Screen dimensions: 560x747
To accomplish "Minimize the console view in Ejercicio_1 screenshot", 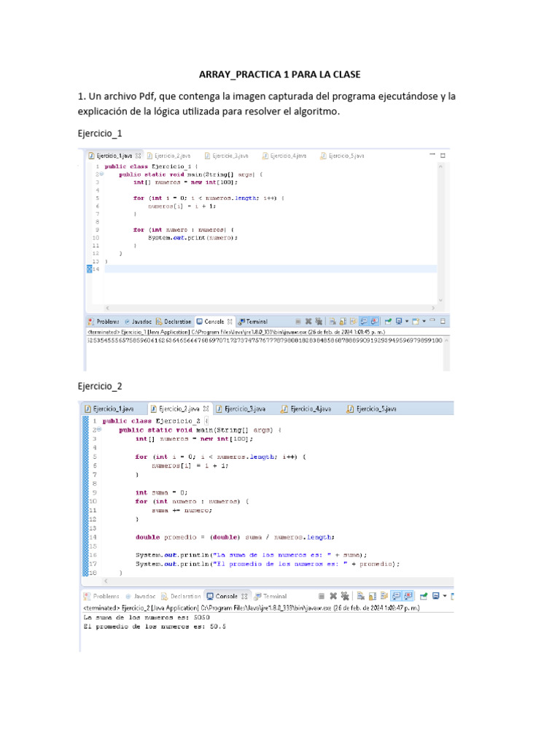I will pos(432,320).
